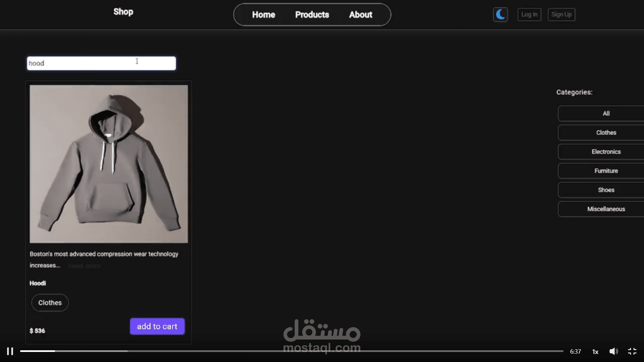
Task: Add the Hoodi to cart
Action: tap(157, 326)
